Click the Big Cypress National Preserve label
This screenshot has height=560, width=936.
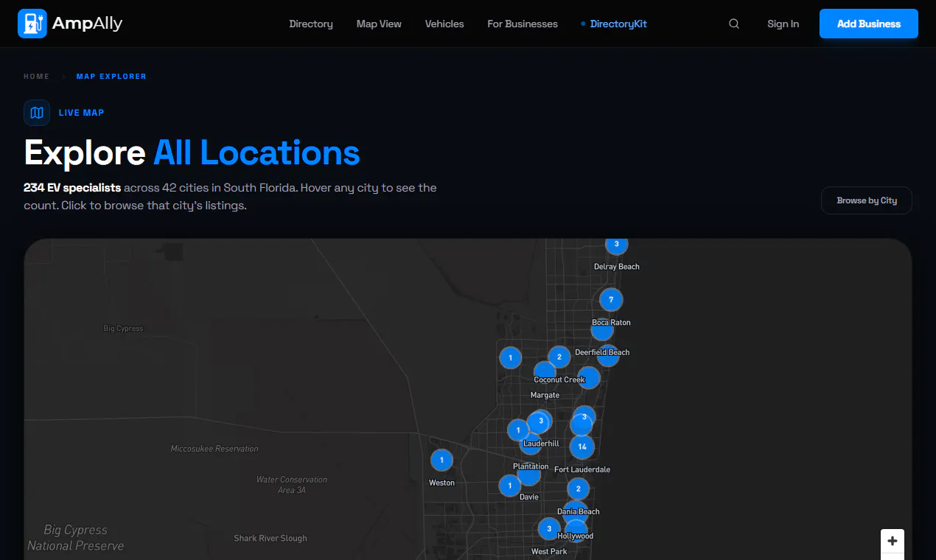tap(75, 538)
